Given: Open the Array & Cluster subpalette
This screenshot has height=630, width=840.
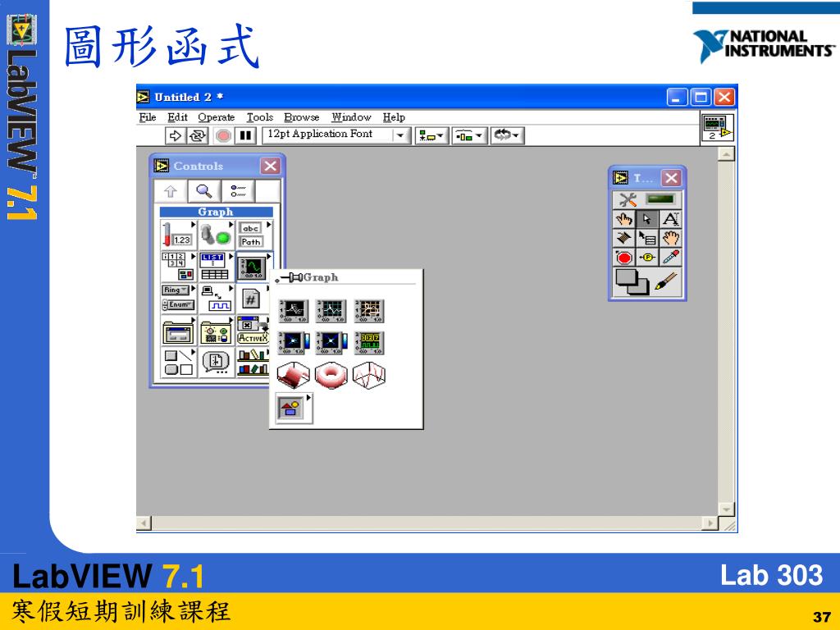Looking at the screenshot, I should (x=178, y=267).
